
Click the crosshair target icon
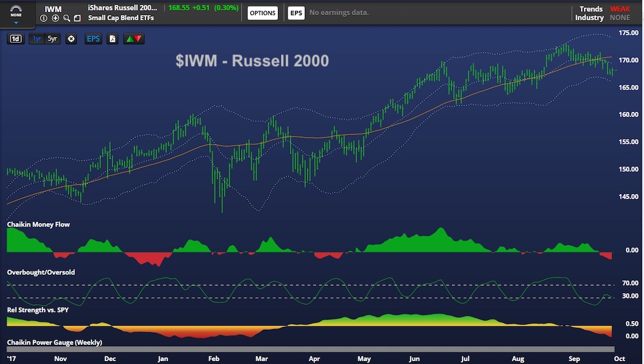71,39
